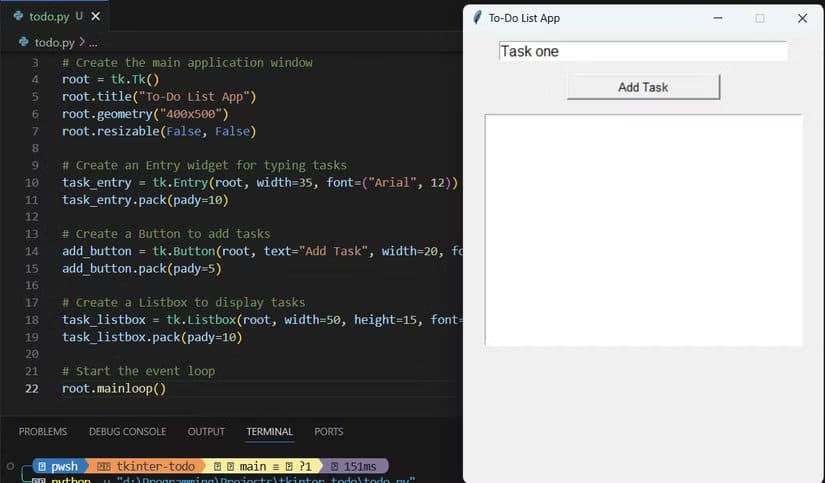Click the terminal command decoration circle
The image size is (825, 483).
pyautogui.click(x=10, y=466)
